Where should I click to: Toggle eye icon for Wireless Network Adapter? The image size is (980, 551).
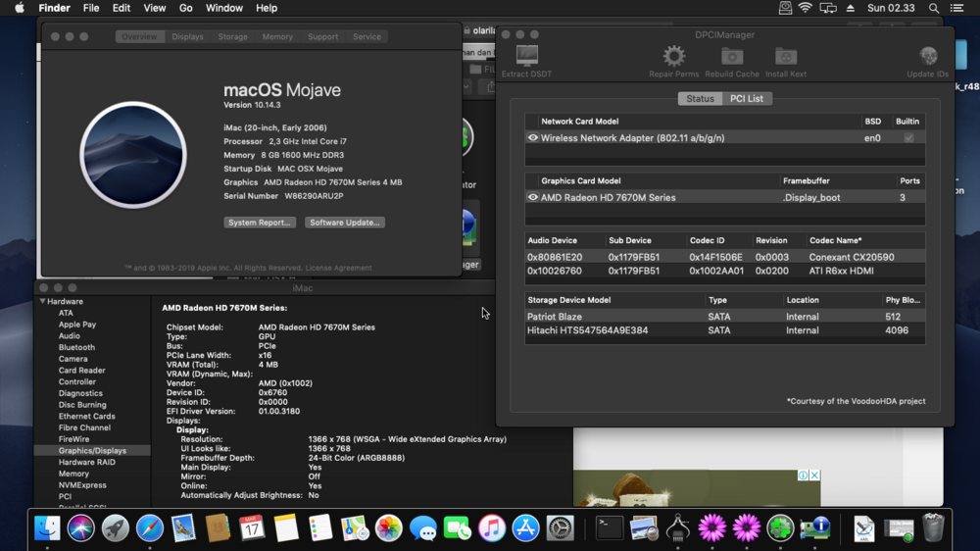(x=532, y=137)
